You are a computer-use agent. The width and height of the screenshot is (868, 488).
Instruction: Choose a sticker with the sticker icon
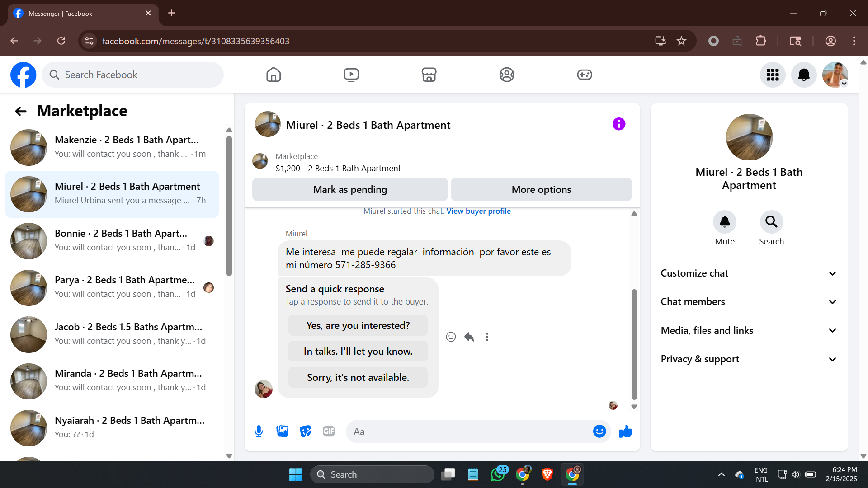click(306, 432)
